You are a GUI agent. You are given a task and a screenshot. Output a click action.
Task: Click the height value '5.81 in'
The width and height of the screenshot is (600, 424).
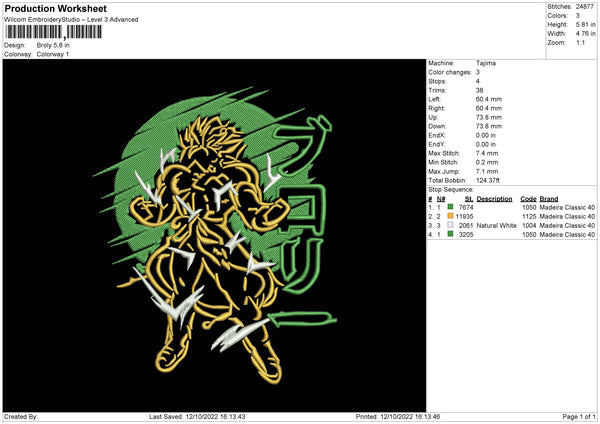[x=585, y=24]
